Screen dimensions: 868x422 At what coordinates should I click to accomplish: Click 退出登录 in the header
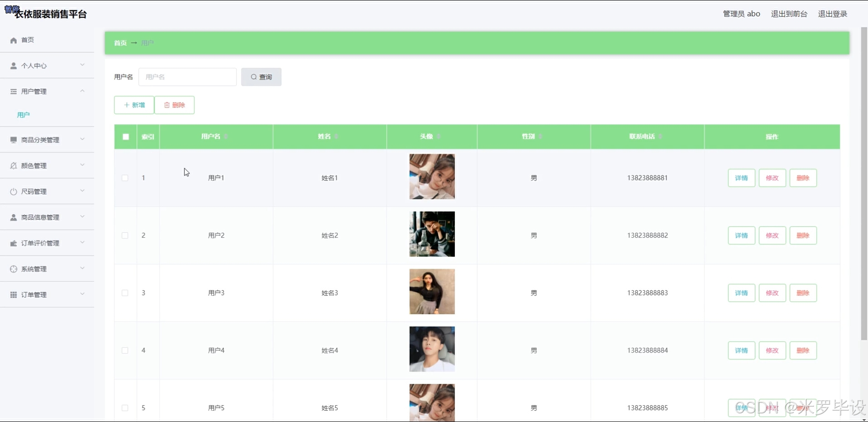click(833, 14)
